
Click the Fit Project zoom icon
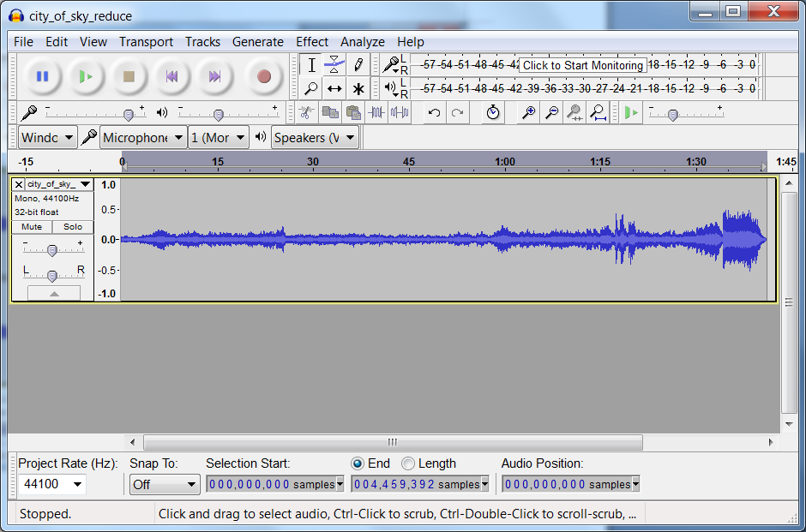coord(598,113)
